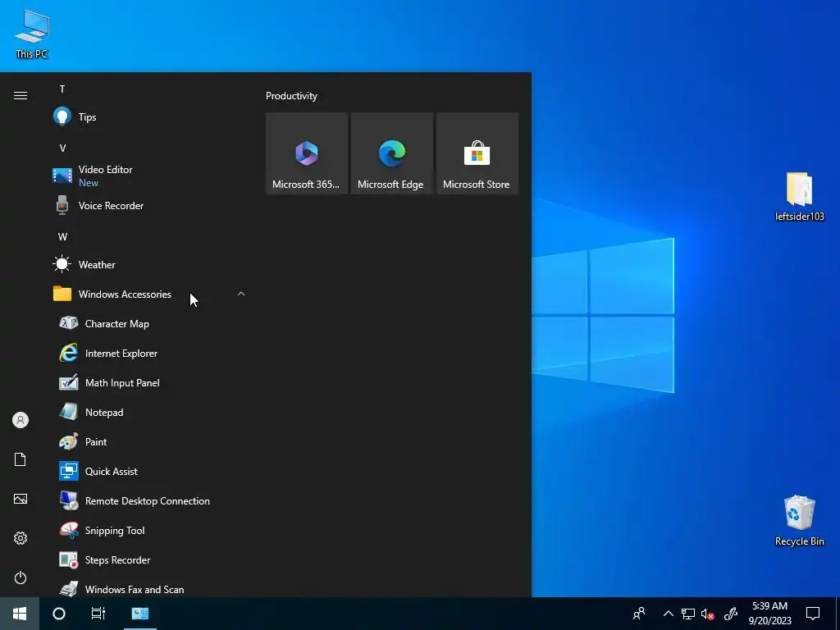Open the People icon in taskbar
This screenshot has height=630, width=840.
point(639,614)
